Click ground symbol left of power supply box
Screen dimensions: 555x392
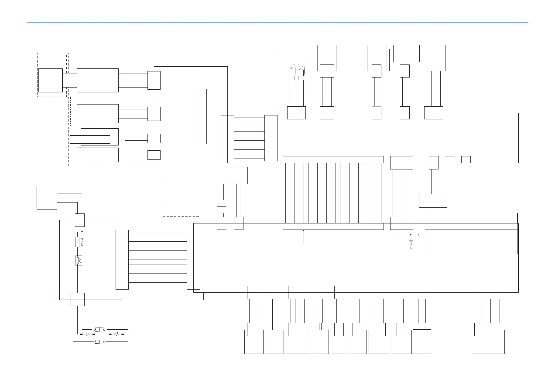51,301
